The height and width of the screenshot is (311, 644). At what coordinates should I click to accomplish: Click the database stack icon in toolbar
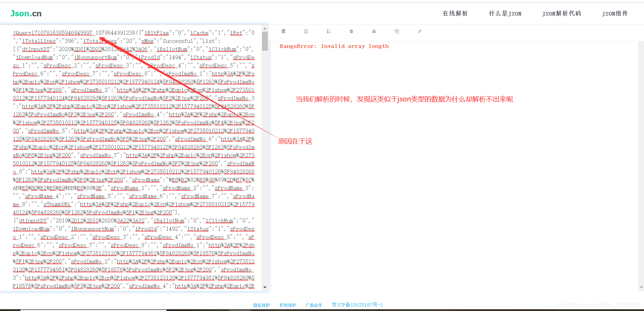283,31
